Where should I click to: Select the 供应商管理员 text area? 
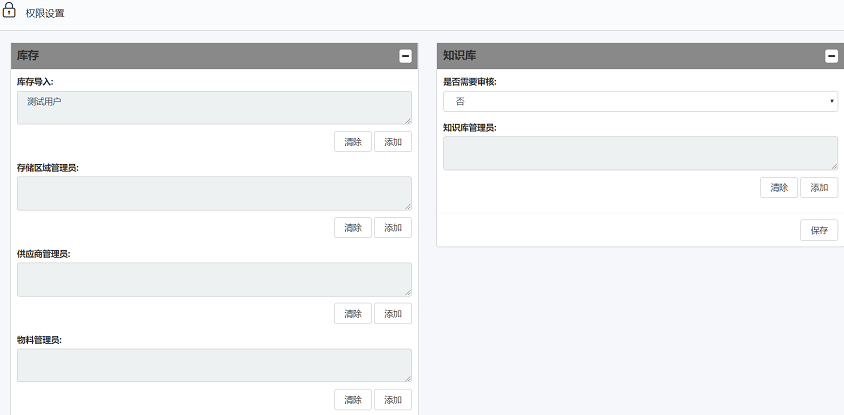click(214, 280)
